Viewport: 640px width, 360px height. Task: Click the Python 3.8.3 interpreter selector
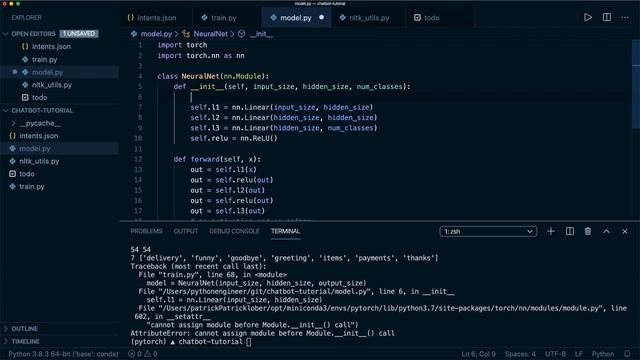(x=63, y=354)
